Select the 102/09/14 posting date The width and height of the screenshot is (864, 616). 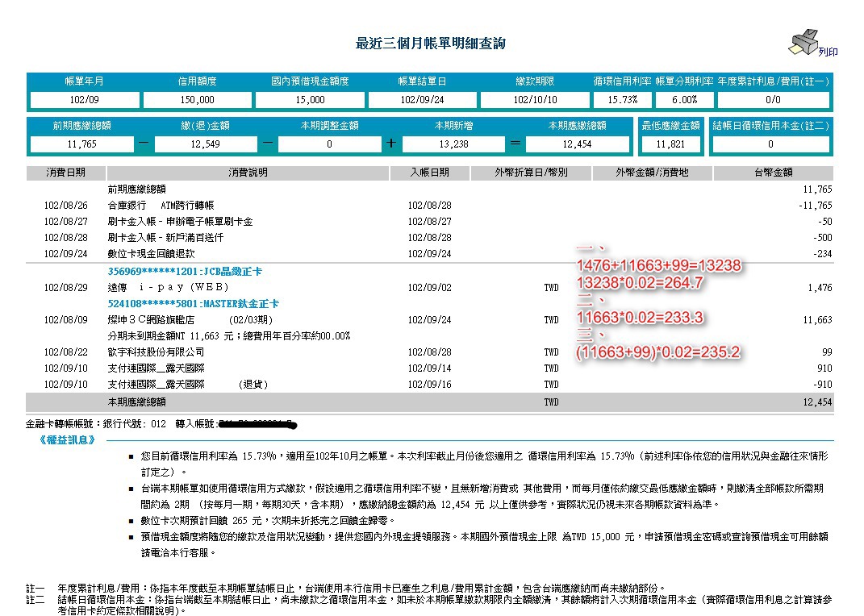[x=429, y=368]
